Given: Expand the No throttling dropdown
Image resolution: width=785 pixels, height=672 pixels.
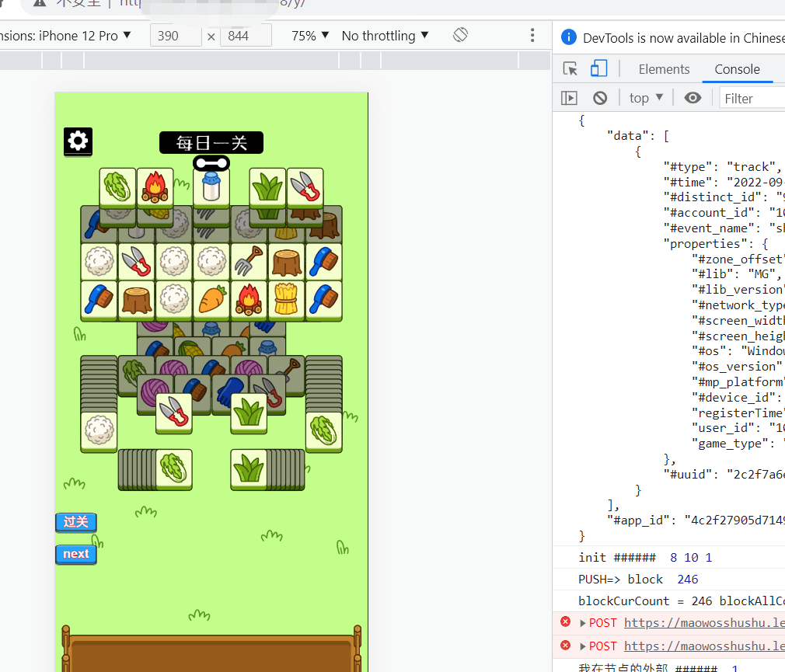Looking at the screenshot, I should coord(385,36).
